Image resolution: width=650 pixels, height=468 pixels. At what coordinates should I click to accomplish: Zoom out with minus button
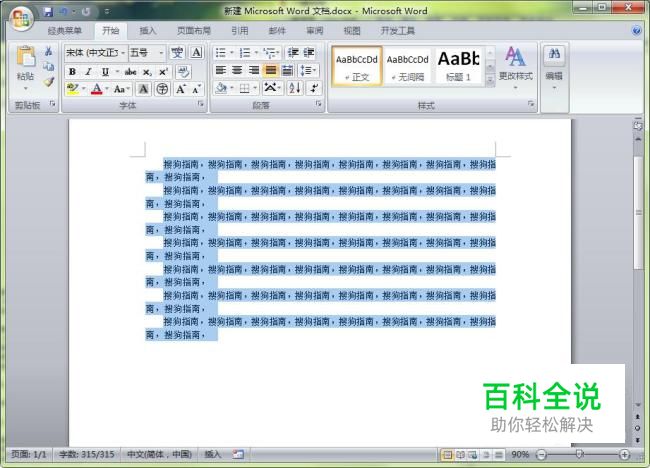point(541,454)
